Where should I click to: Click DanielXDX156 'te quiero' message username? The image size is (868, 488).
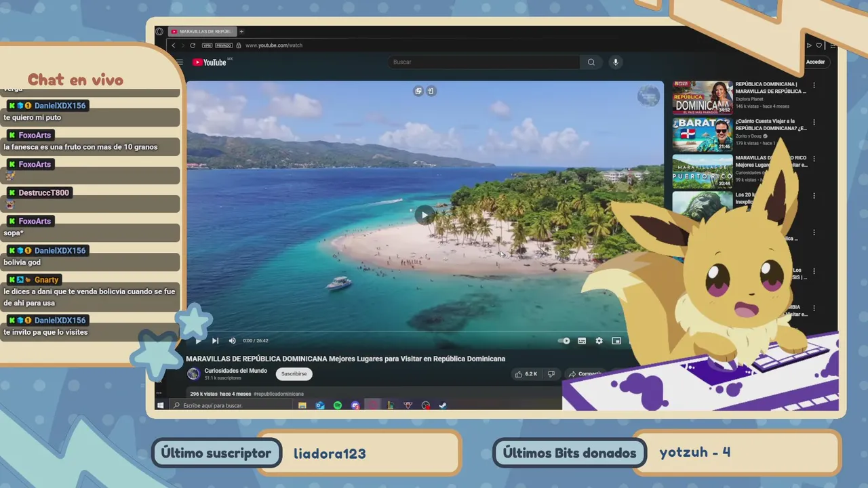pyautogui.click(x=60, y=106)
